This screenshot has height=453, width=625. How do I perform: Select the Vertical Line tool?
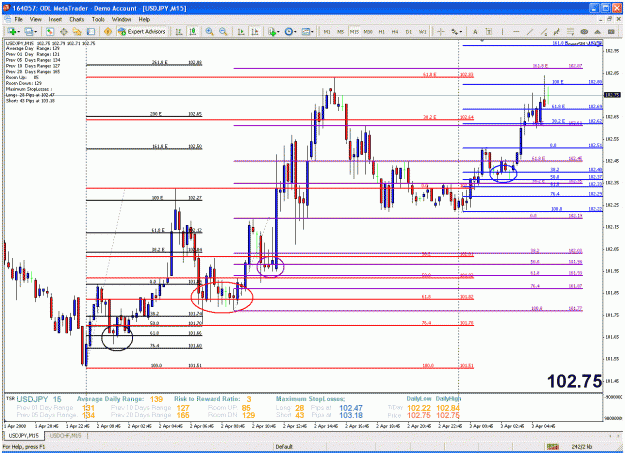point(502,32)
